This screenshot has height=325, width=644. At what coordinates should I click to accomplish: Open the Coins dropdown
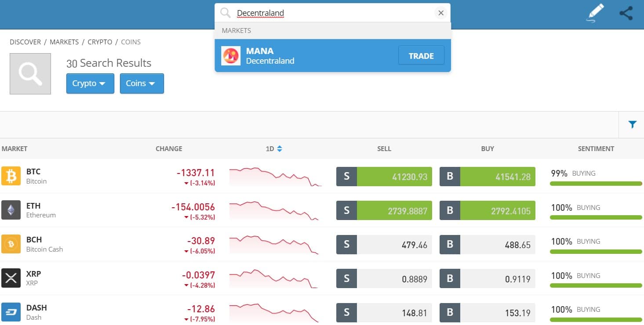(x=142, y=83)
